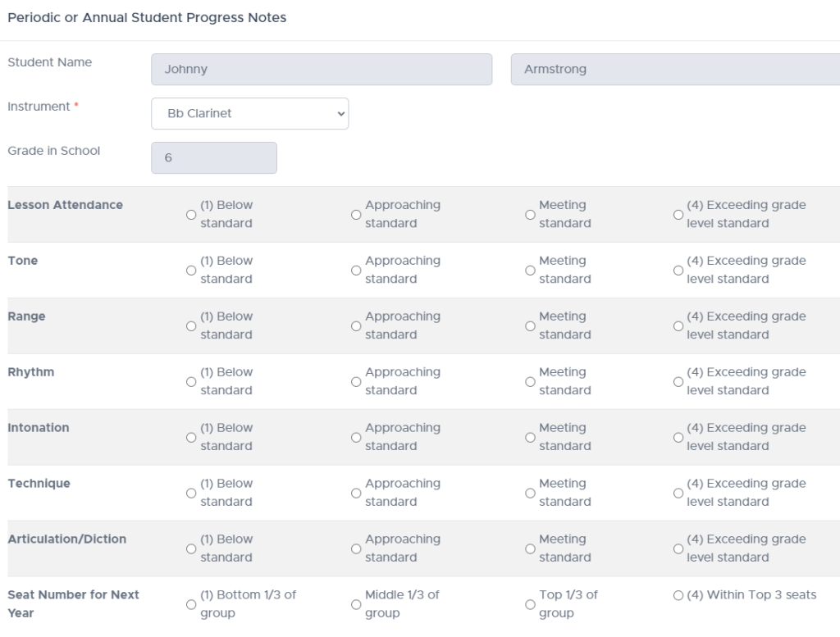
Task: Choose Top 1/3 of group seat option
Action: [x=530, y=605]
